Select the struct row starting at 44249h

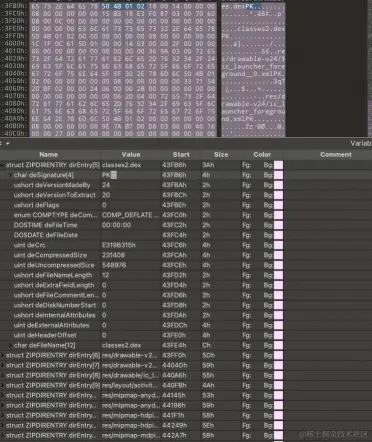click(186, 425)
